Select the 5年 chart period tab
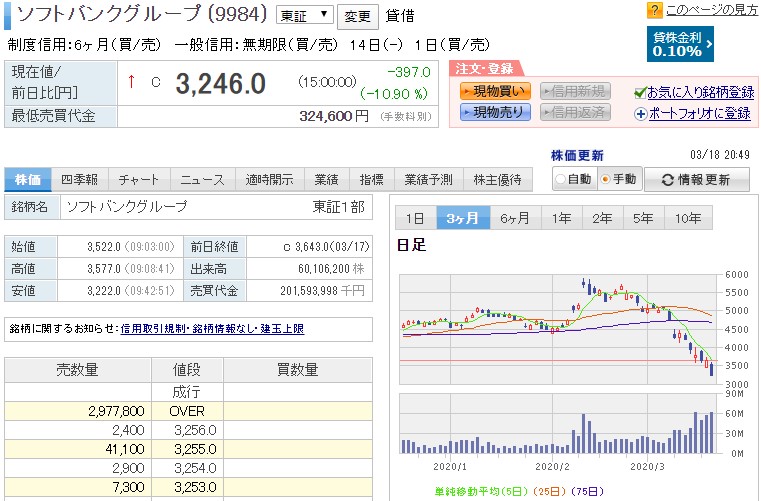The image size is (761, 501). click(643, 218)
